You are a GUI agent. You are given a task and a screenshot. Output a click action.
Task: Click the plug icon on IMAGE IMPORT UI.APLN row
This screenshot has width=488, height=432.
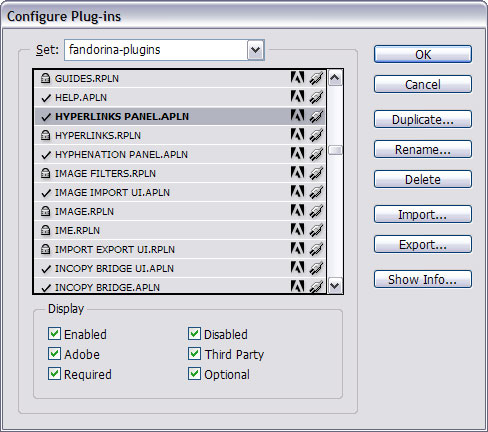pos(316,192)
